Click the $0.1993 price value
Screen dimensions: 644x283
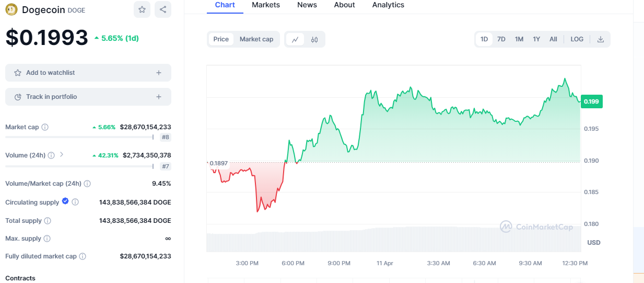47,38
